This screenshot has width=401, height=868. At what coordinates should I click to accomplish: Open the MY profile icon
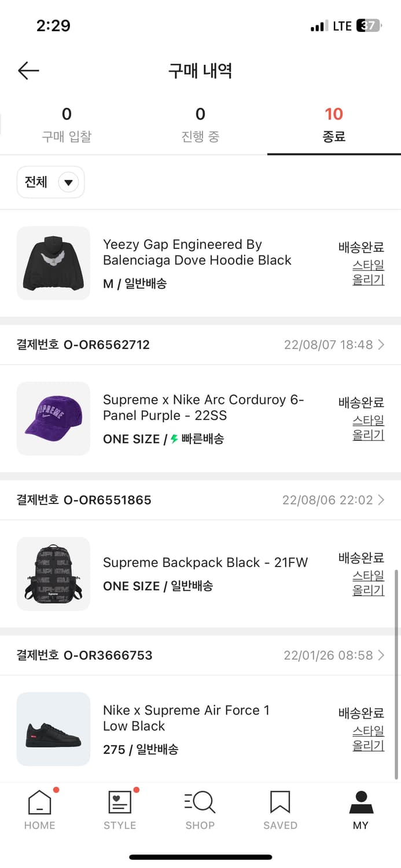(360, 803)
